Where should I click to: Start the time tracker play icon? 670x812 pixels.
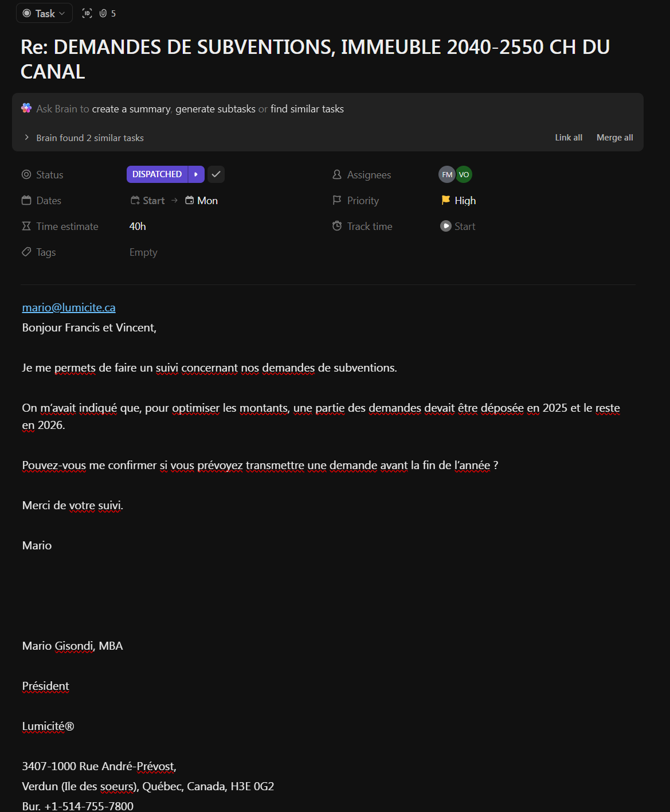(x=446, y=226)
